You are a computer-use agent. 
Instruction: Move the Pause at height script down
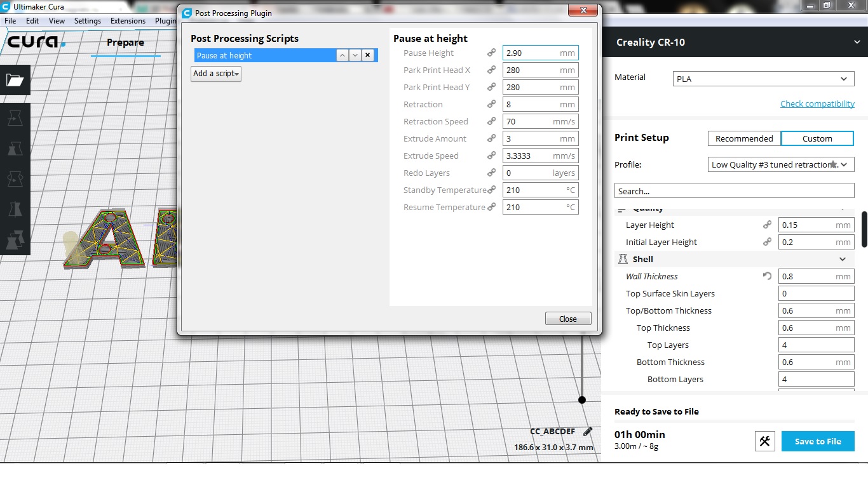click(355, 55)
